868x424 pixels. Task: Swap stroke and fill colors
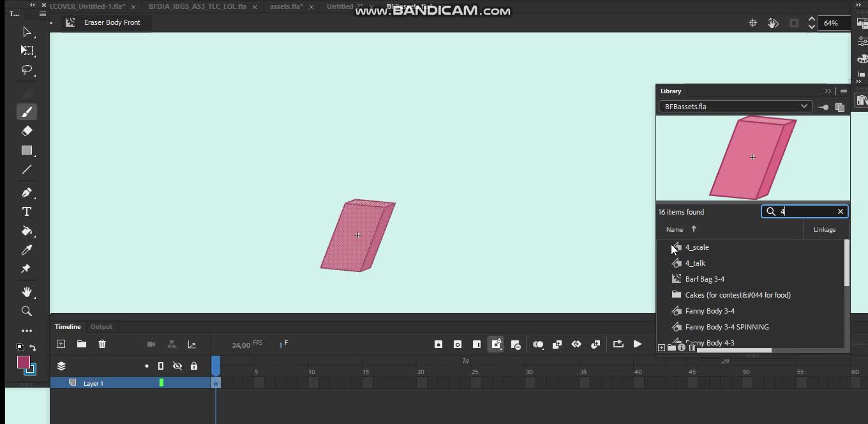pyautogui.click(x=33, y=348)
